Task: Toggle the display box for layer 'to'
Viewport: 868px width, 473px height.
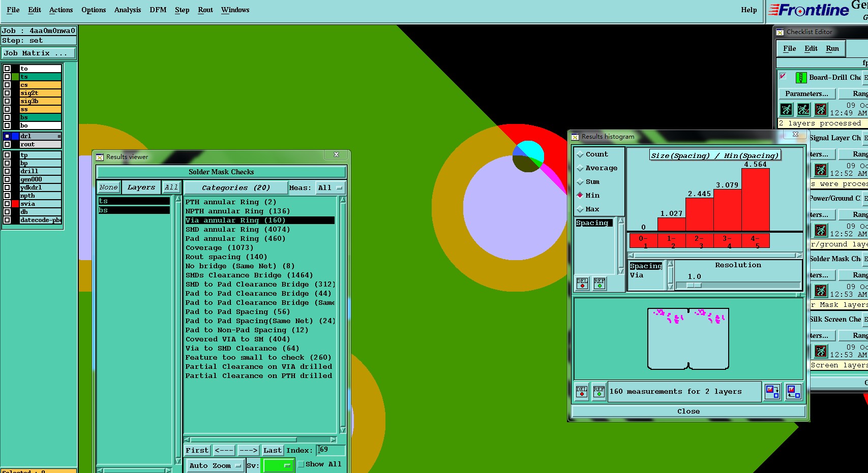Action: (7, 69)
